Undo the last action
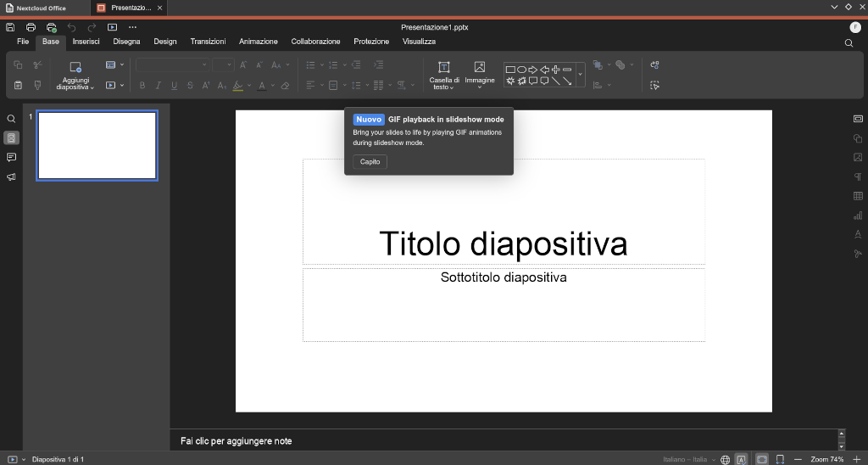868x465 pixels. point(71,27)
